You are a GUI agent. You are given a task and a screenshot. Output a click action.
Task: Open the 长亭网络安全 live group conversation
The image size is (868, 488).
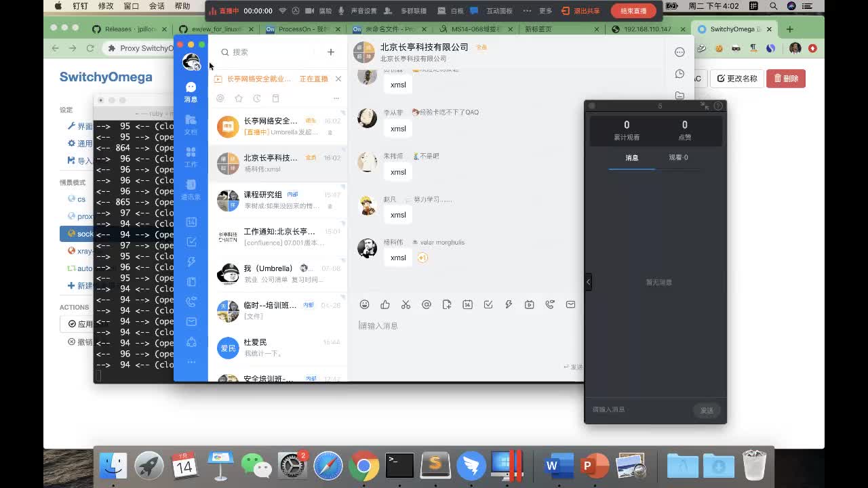[x=278, y=126]
